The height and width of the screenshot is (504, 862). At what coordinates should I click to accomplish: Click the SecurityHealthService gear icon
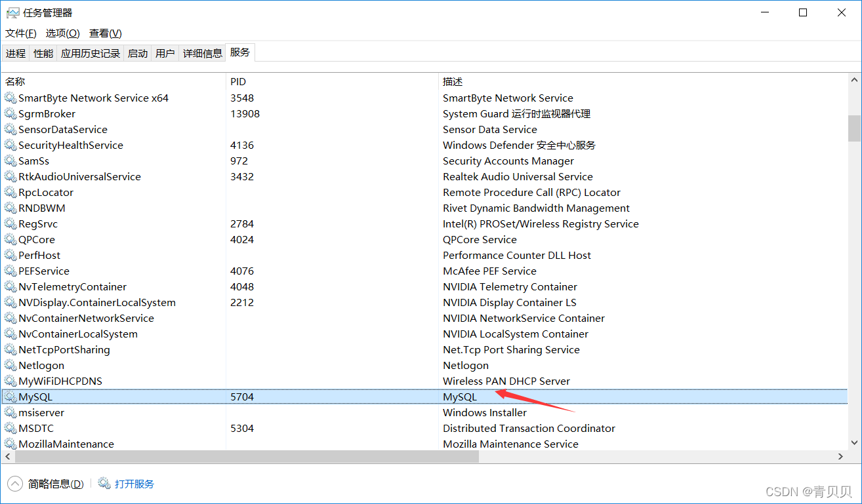pyautogui.click(x=10, y=145)
